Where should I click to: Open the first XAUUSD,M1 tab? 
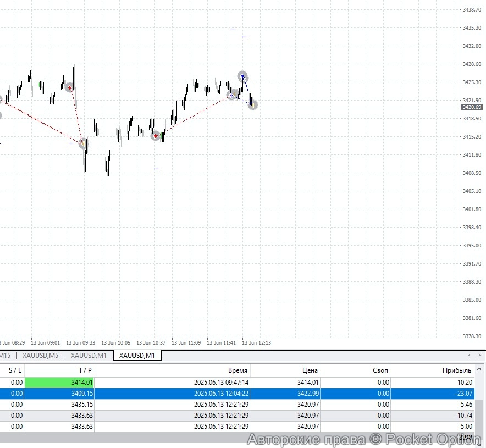88,355
